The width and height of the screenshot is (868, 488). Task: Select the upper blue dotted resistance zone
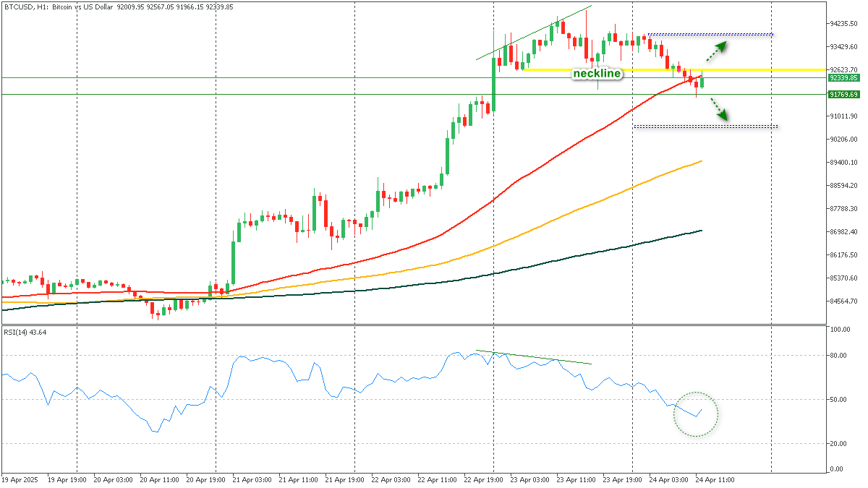coord(710,34)
